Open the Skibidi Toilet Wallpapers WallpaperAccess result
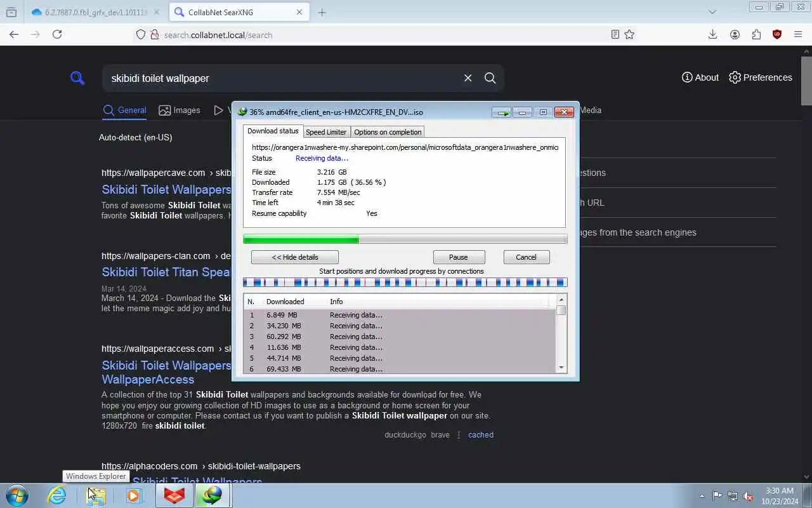 click(x=166, y=372)
